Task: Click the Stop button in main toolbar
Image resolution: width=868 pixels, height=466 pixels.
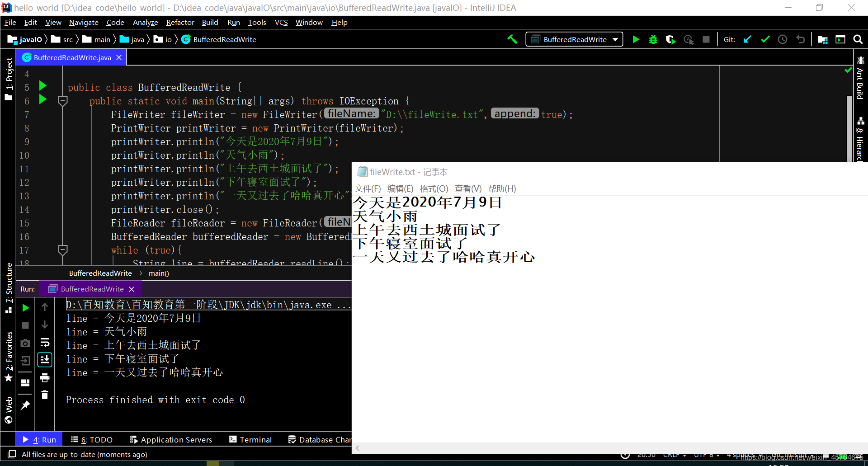Action: tap(706, 39)
